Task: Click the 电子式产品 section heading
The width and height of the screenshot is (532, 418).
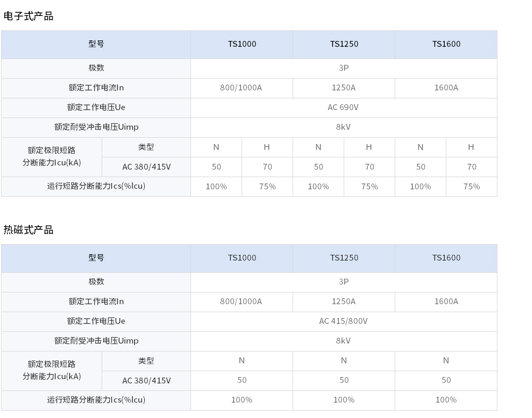Action: 29,16
